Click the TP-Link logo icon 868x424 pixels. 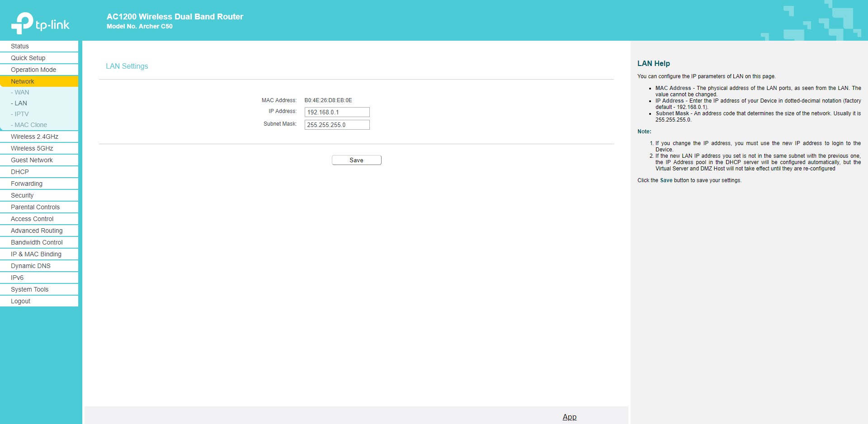(23, 23)
